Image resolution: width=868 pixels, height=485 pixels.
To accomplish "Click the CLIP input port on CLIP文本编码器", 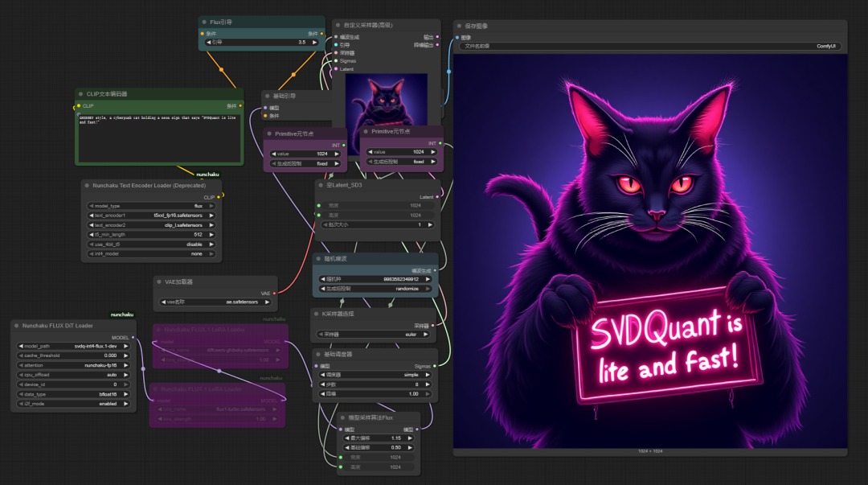I will (79, 106).
